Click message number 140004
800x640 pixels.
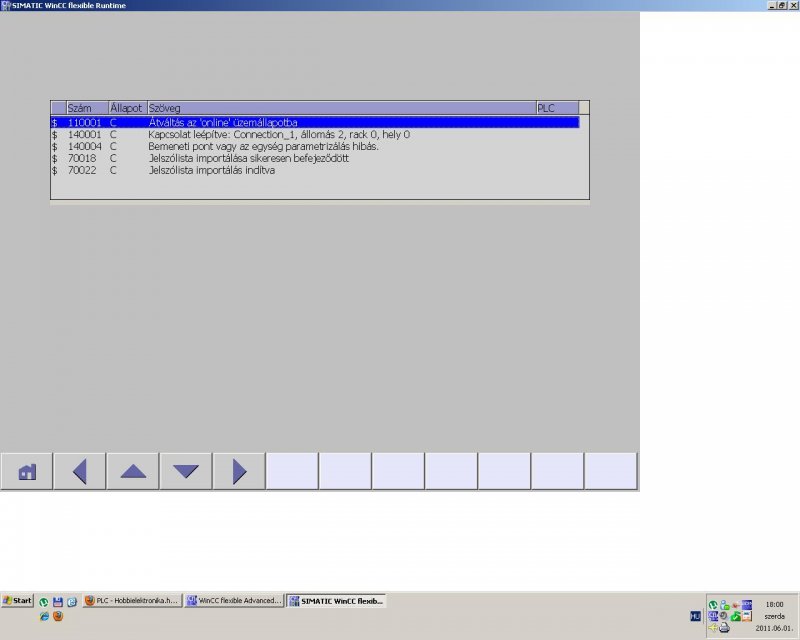point(85,146)
